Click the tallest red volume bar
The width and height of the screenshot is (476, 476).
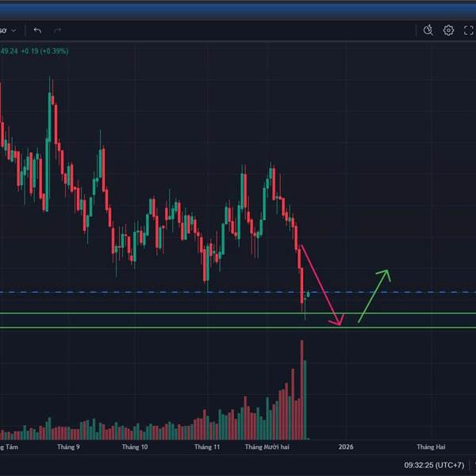pos(301,390)
